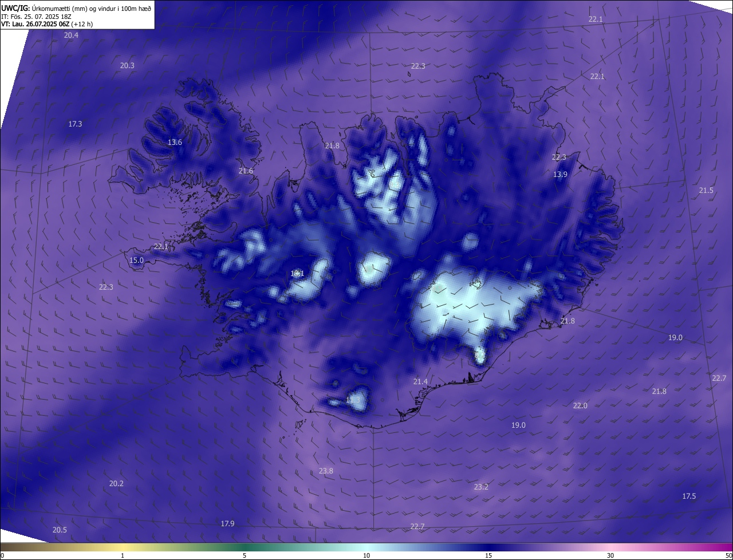Click the 20.2 value label
This screenshot has width=733, height=560.
(x=116, y=484)
